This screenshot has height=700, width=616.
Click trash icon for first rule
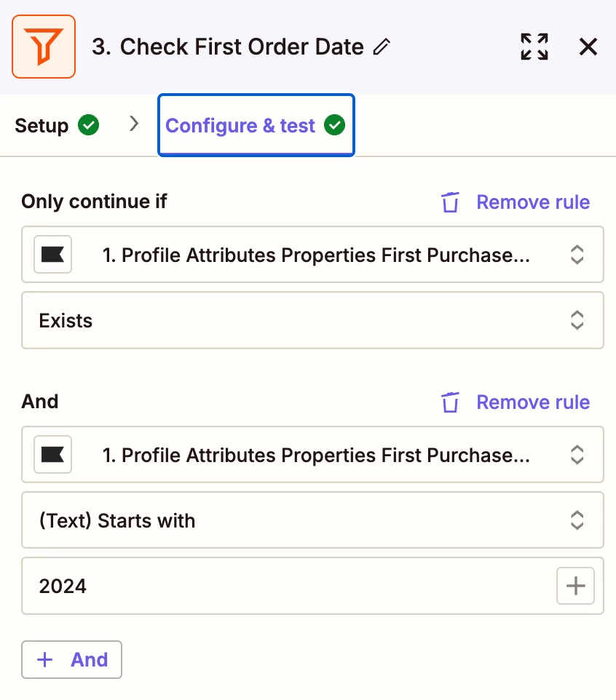click(x=450, y=202)
